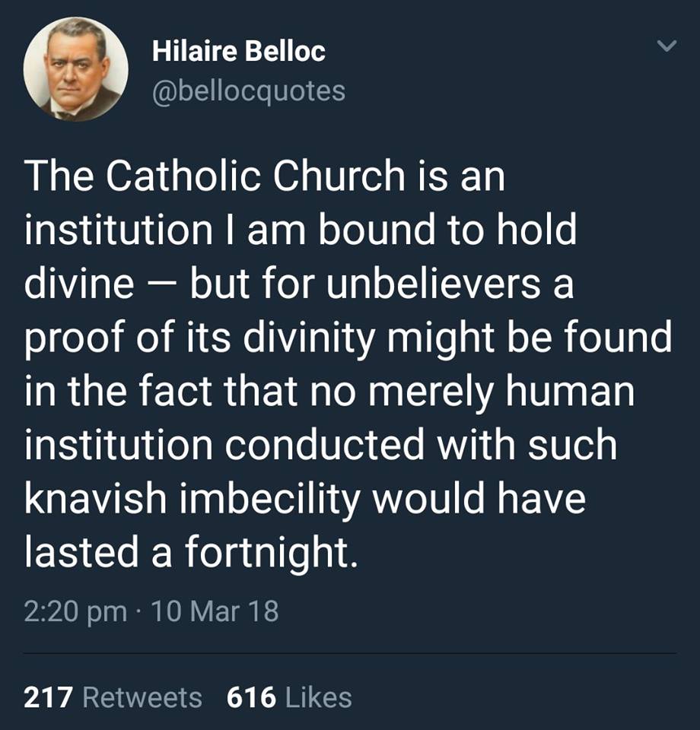Open the Hilaire Belloc display name link
700x730 pixels.
click(x=238, y=52)
